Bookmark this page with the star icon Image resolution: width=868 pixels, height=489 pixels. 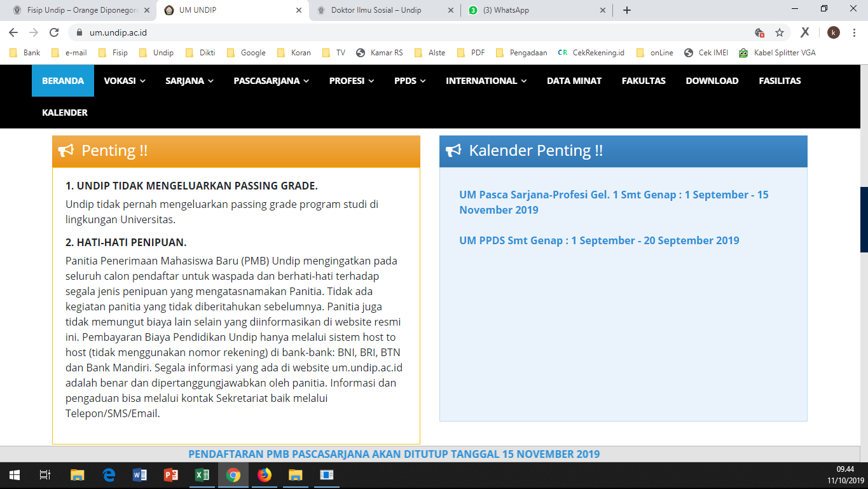point(779,32)
